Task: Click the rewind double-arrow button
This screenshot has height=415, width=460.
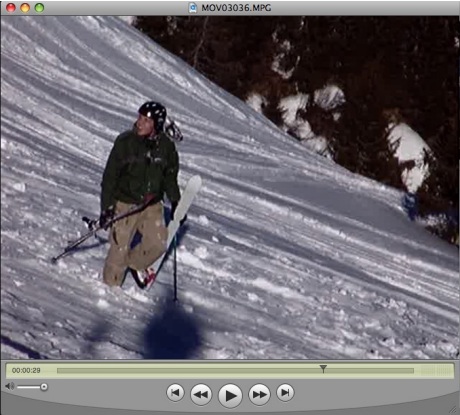Action: click(x=201, y=394)
